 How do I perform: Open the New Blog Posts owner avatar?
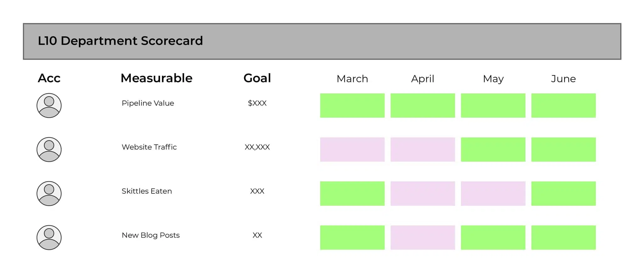tap(49, 237)
